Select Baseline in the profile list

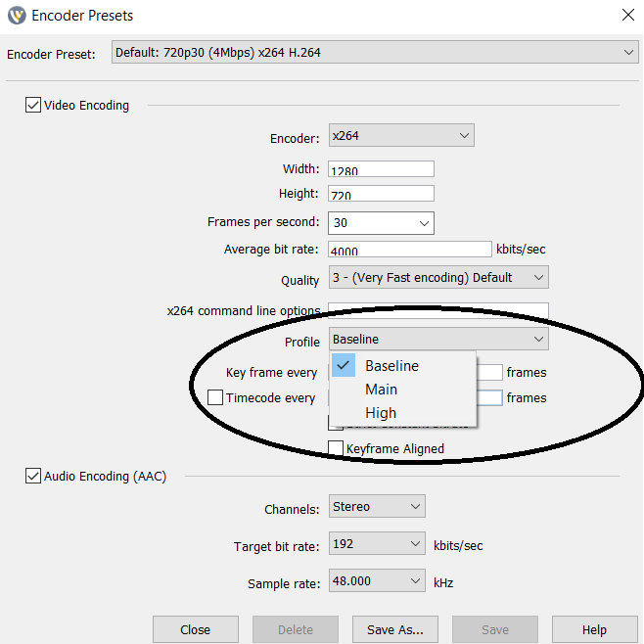(x=402, y=365)
